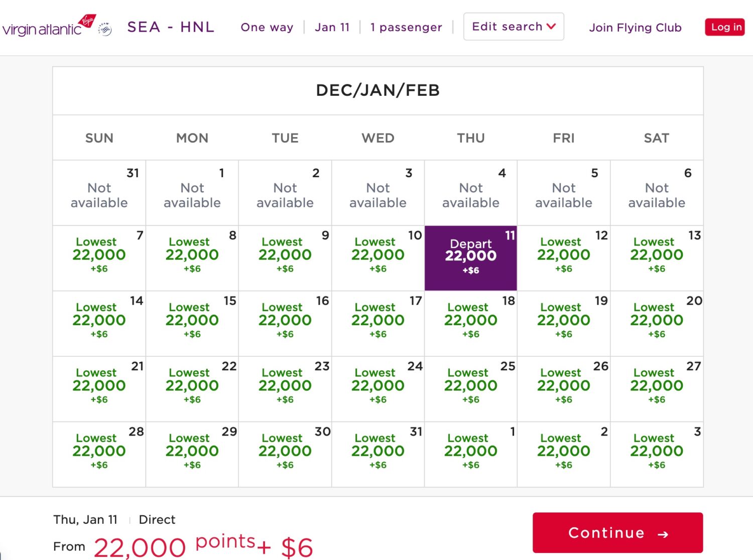Select Jan 31 departure date
The height and width of the screenshot is (560, 753).
(378, 454)
